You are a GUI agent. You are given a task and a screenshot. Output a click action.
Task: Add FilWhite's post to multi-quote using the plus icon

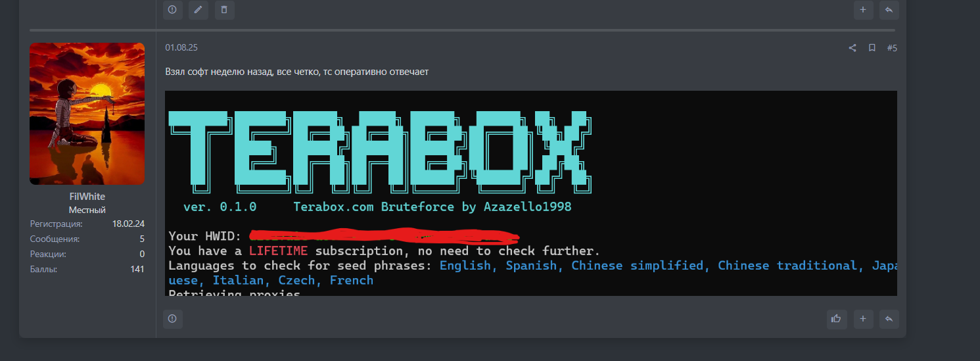coord(863,319)
